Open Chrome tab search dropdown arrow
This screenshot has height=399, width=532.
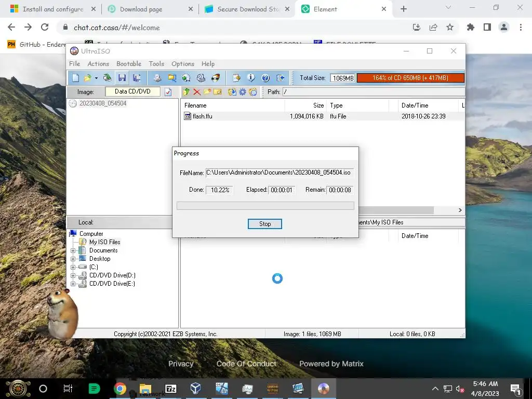448,7
